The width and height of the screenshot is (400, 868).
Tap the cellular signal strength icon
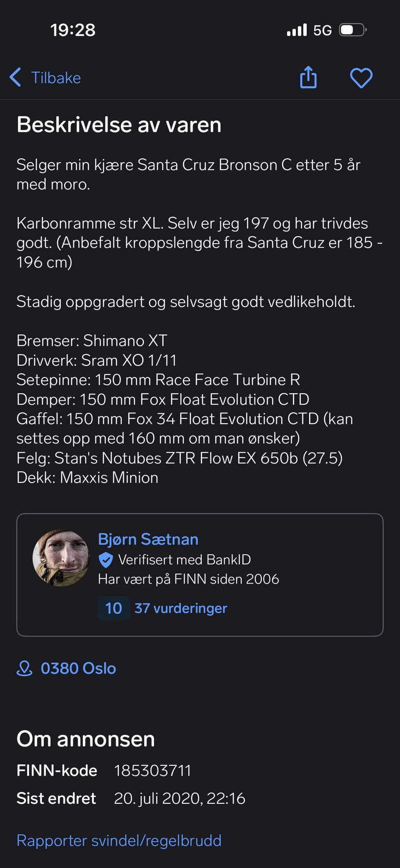297,30
